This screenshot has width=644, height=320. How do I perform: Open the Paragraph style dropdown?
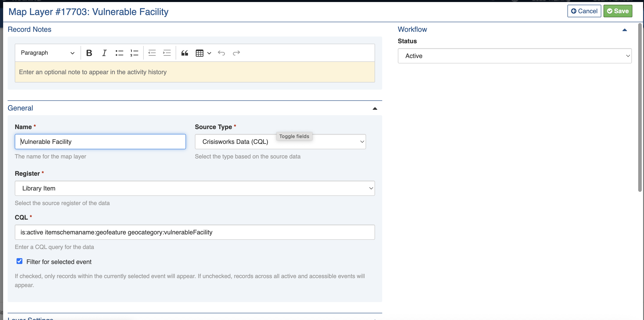pos(47,53)
